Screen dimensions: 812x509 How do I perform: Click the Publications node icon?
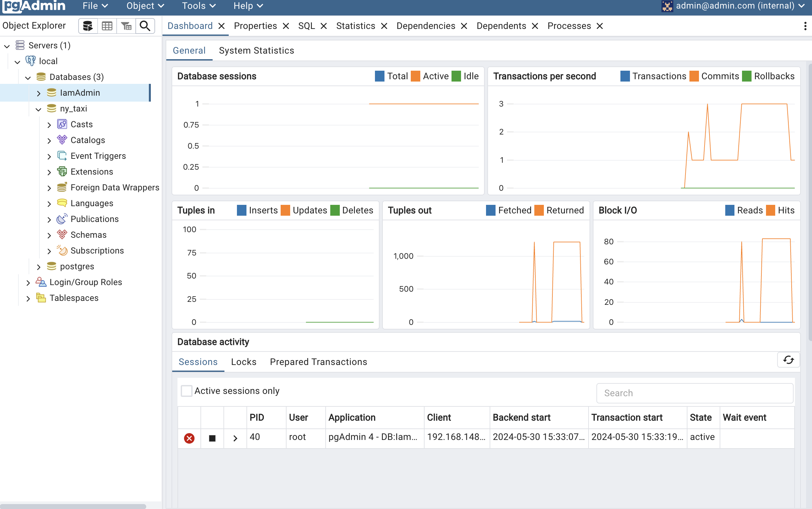tap(62, 219)
